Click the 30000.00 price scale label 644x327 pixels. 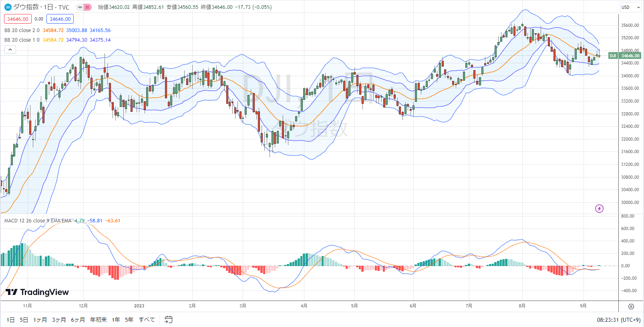tap(630, 202)
